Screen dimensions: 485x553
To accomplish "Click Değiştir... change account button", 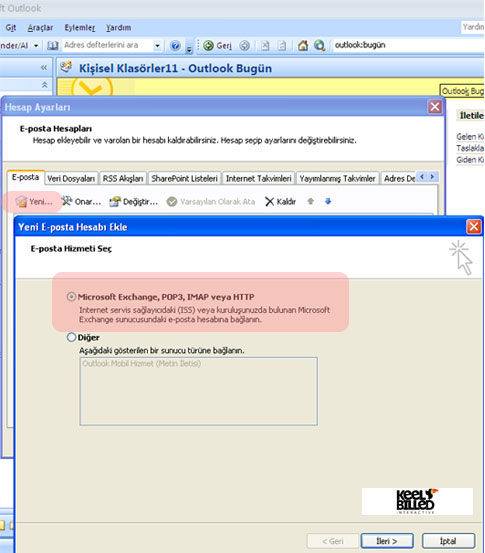I will click(133, 202).
